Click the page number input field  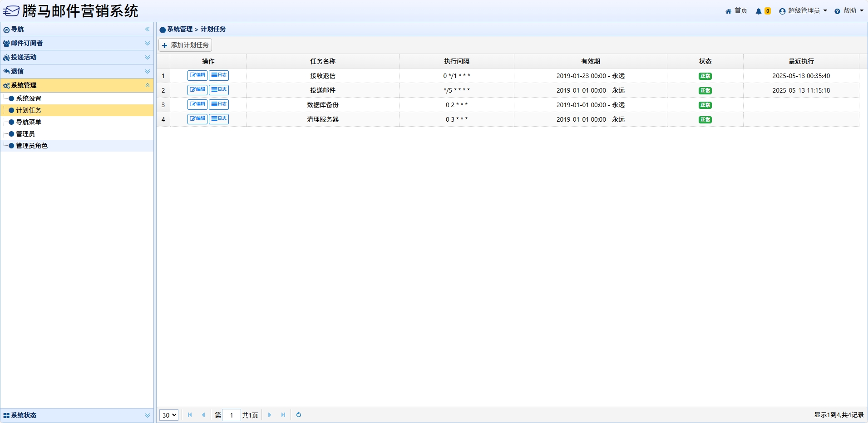point(232,415)
